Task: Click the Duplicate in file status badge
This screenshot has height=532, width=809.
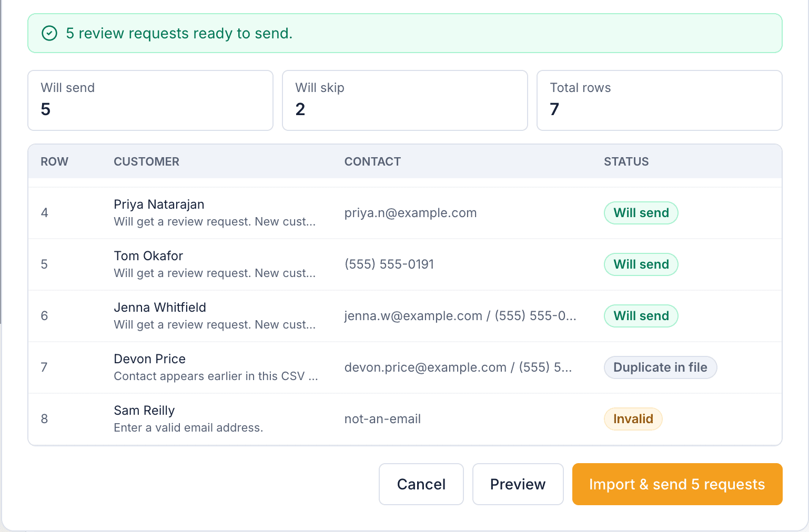Action: (660, 367)
